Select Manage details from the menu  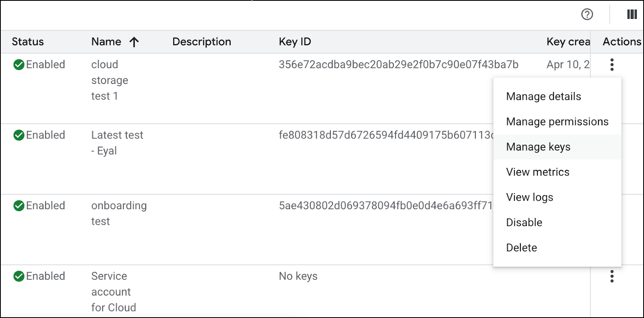pos(544,96)
